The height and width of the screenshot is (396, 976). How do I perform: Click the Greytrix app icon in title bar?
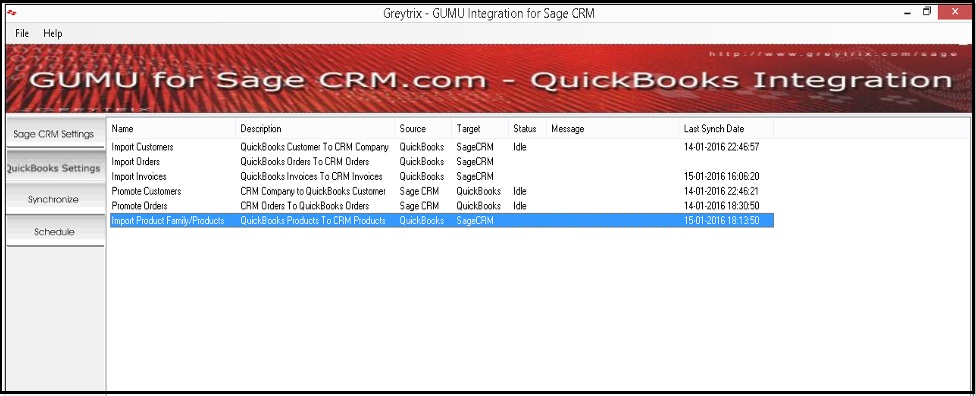tap(12, 13)
